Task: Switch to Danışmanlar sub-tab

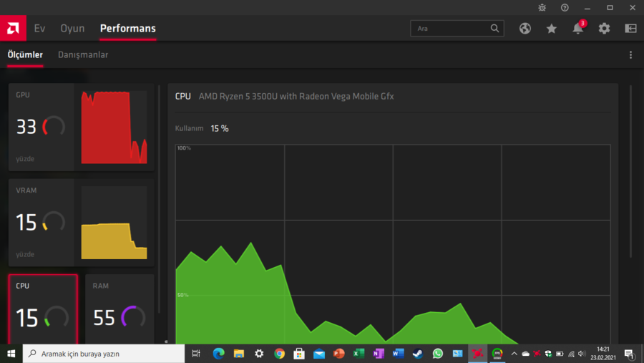Action: tap(83, 54)
